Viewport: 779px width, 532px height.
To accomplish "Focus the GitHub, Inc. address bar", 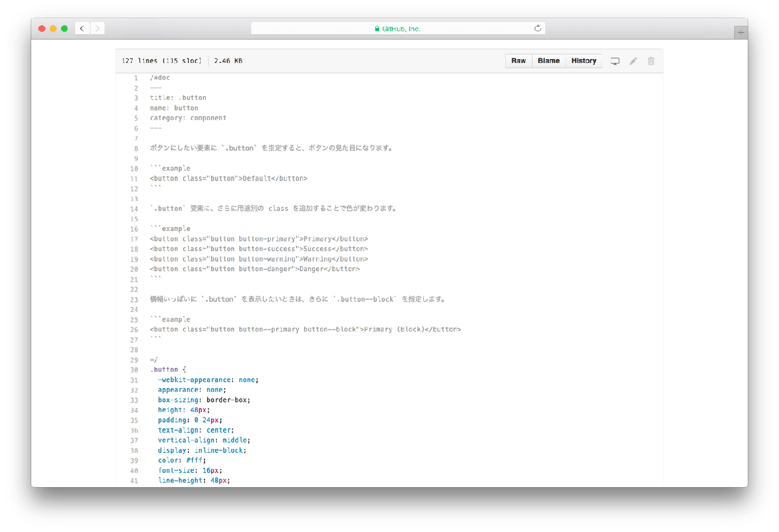I will point(397,29).
